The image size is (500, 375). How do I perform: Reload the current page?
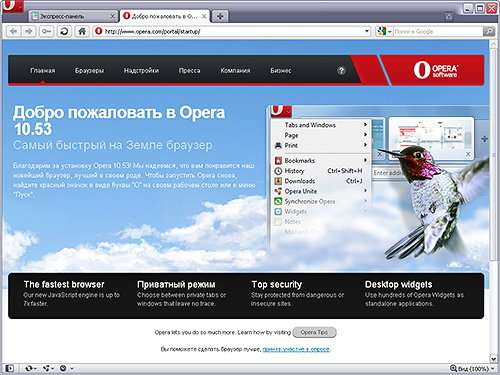click(x=64, y=31)
